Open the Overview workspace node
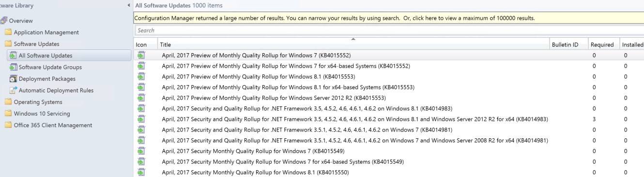The image size is (644, 177). click(21, 21)
